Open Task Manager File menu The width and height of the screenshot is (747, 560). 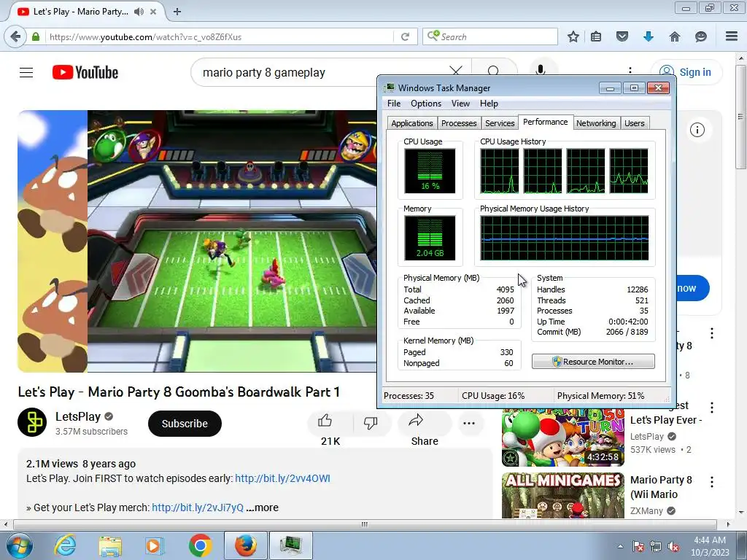click(393, 104)
